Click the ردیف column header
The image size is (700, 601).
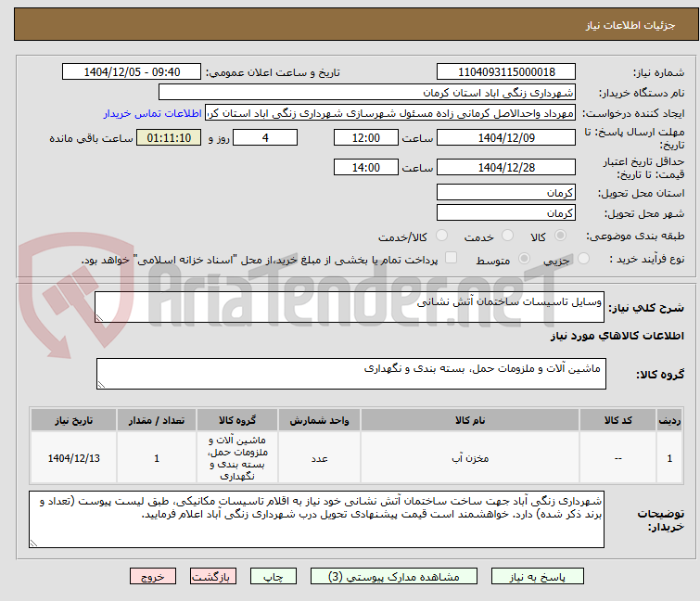669,420
